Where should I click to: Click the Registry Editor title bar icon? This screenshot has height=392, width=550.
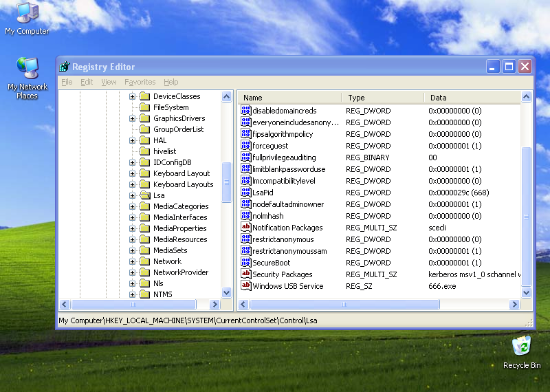point(65,66)
